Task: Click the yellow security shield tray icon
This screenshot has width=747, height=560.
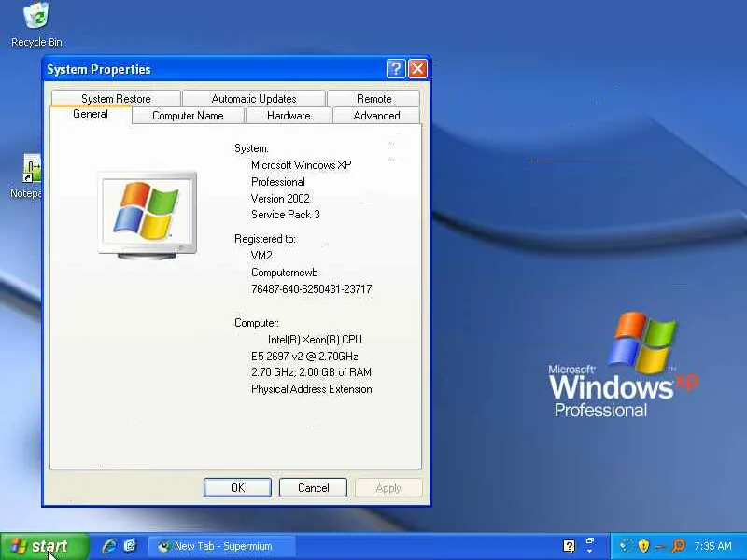Action: pyautogui.click(x=643, y=546)
